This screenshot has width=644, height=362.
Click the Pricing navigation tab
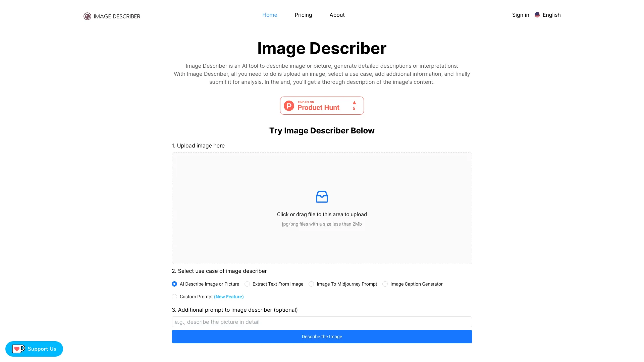304,15
